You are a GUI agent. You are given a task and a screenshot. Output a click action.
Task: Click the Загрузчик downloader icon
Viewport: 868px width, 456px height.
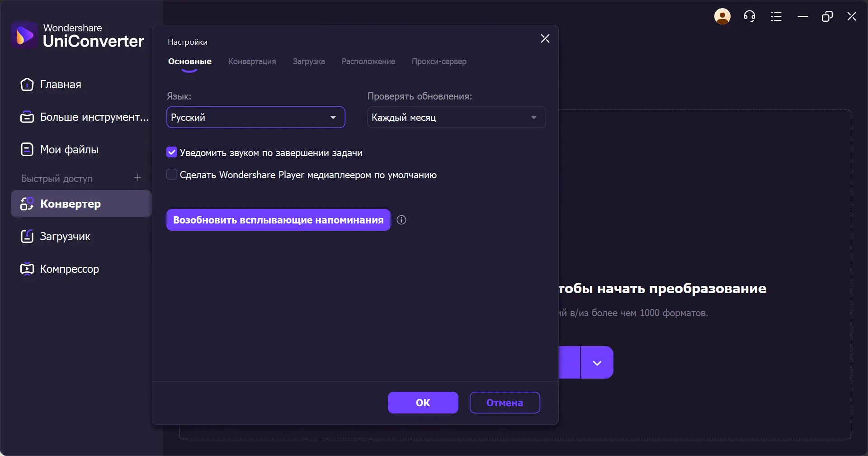[x=27, y=237]
